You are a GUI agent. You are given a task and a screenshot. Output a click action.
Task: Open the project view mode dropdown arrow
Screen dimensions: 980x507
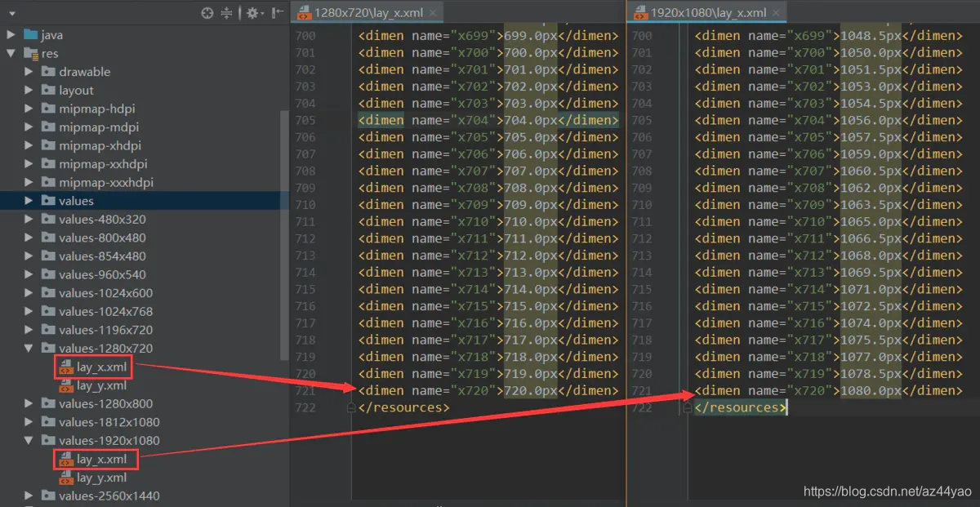(x=12, y=14)
